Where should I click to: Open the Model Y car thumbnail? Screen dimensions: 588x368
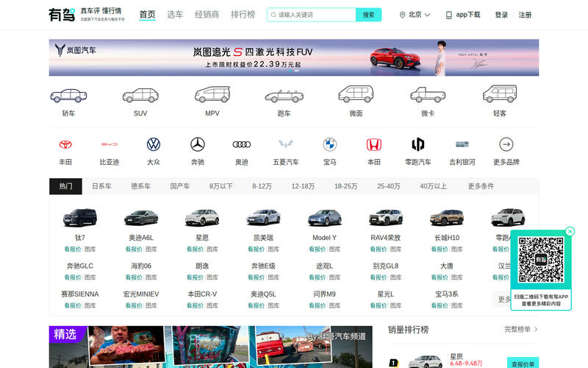click(x=324, y=217)
